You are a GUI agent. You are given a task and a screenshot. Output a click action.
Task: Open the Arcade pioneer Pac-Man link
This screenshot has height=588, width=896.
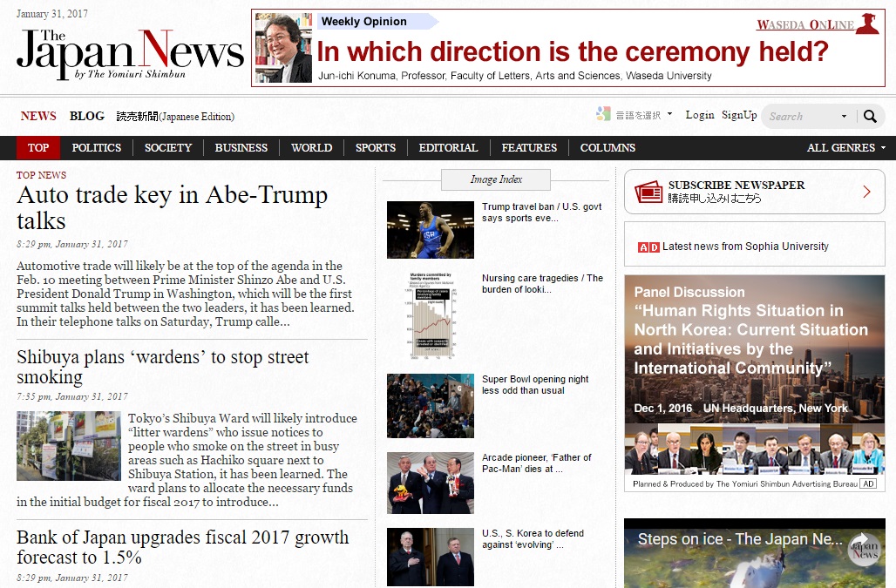pyautogui.click(x=537, y=463)
